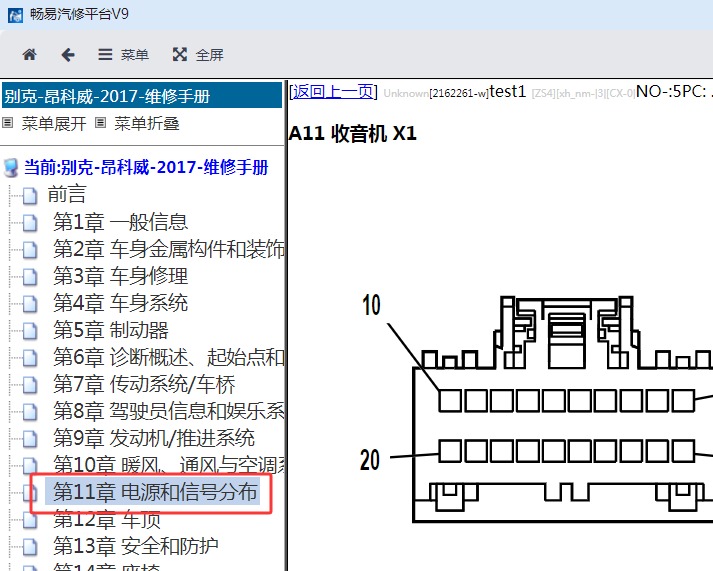Image resolution: width=713 pixels, height=571 pixels.
Task: Open 第4章 车身系统
Action: coord(121,303)
